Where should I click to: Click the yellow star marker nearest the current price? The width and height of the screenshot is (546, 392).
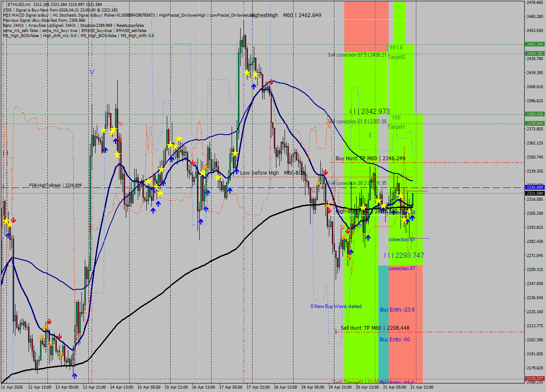[400, 196]
